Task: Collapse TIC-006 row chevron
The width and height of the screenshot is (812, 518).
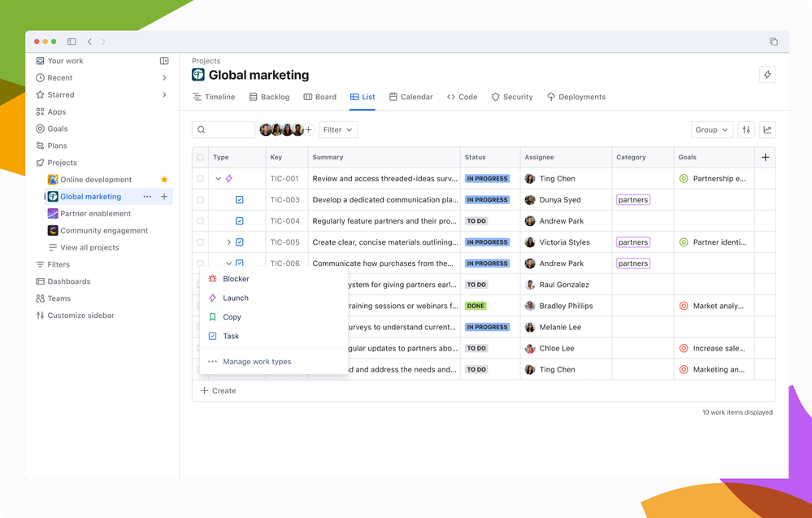Action: click(228, 263)
